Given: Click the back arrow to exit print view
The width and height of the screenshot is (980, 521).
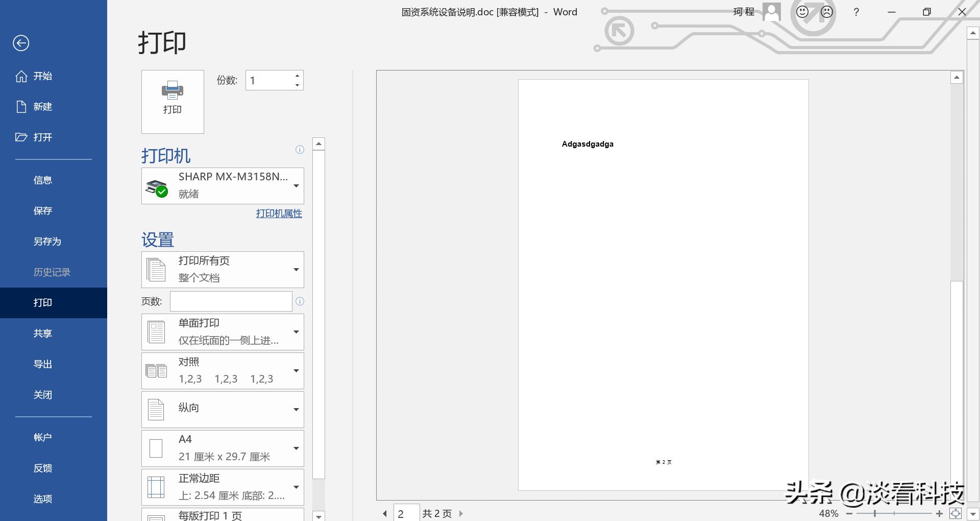Looking at the screenshot, I should (x=21, y=43).
